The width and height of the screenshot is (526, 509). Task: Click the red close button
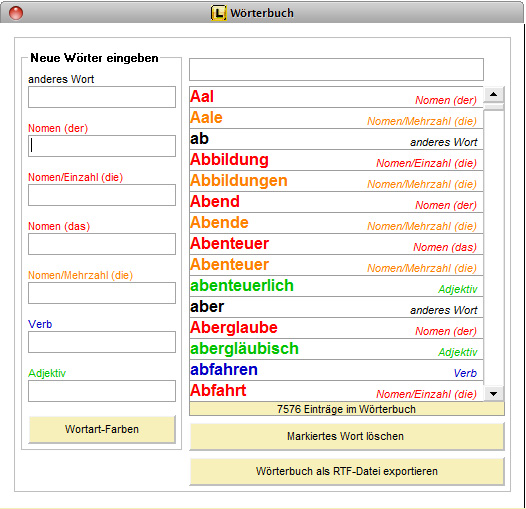pyautogui.click(x=15, y=13)
